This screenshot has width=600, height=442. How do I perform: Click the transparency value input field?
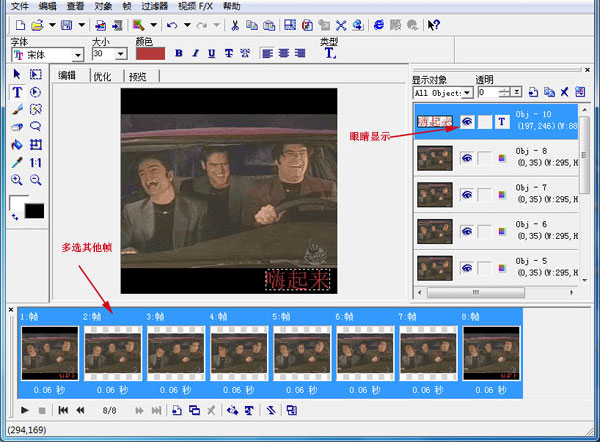tap(488, 92)
